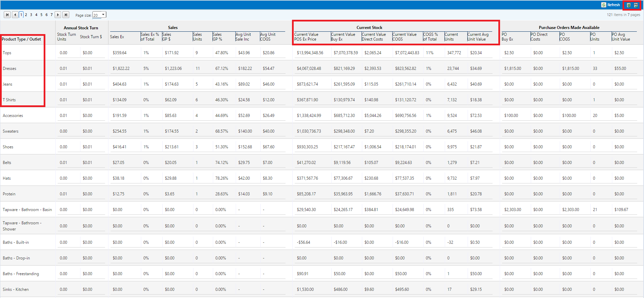Click the PO Direct Costs column header

click(x=539, y=37)
